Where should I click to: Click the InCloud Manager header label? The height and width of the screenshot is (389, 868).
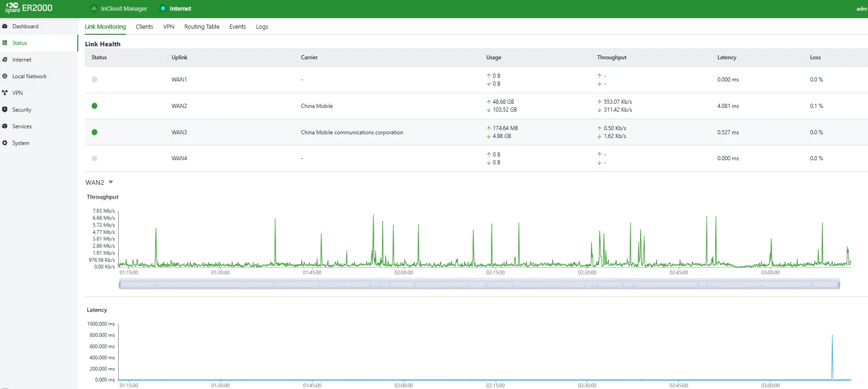coord(124,8)
